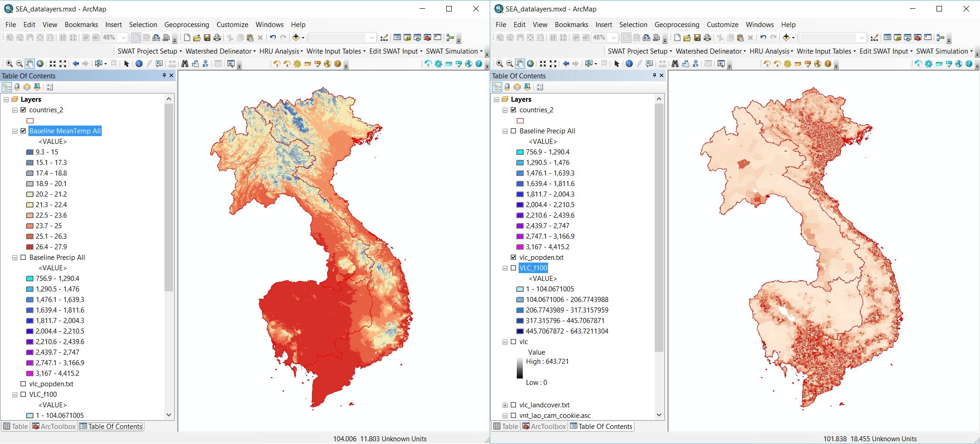
Task: List By Visibility in right Table Of Contents
Action: pyautogui.click(x=517, y=87)
